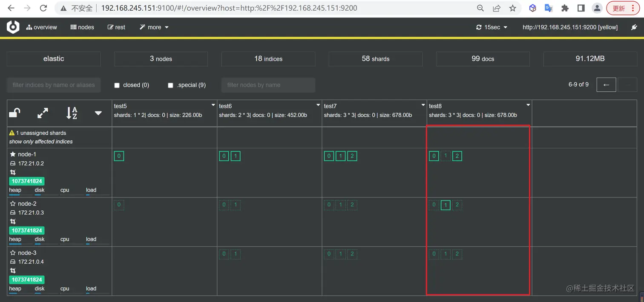Click the filter indices by name field
Image resolution: width=644 pixels, height=302 pixels.
point(54,85)
